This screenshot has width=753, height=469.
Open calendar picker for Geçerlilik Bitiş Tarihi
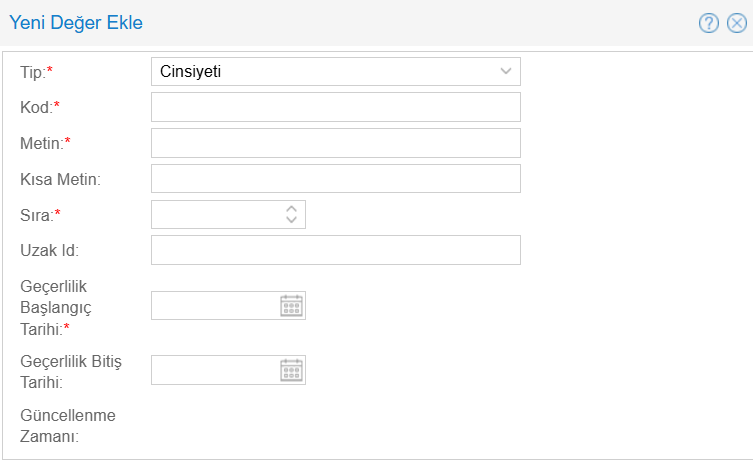tap(291, 370)
